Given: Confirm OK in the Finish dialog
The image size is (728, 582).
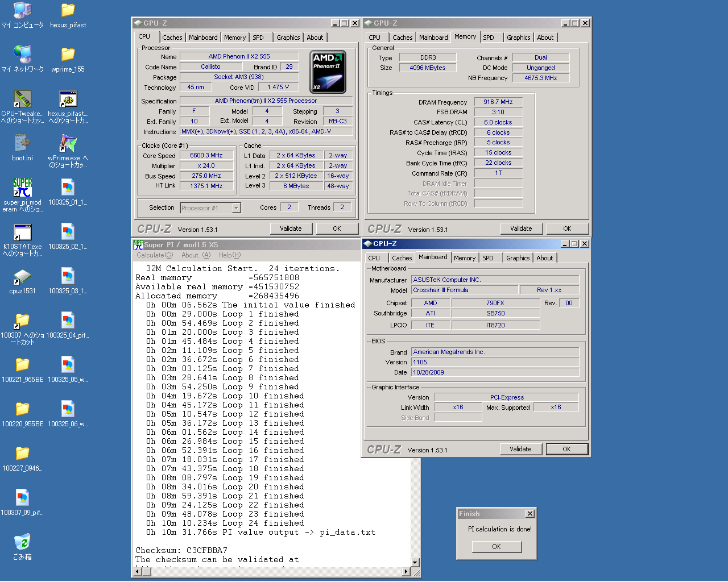Looking at the screenshot, I should pyautogui.click(x=497, y=546).
